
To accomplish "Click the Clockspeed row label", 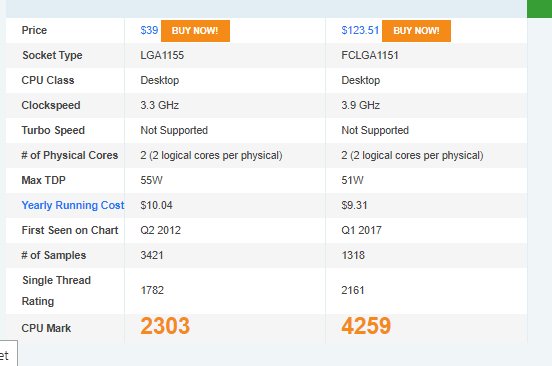I will point(51,105).
